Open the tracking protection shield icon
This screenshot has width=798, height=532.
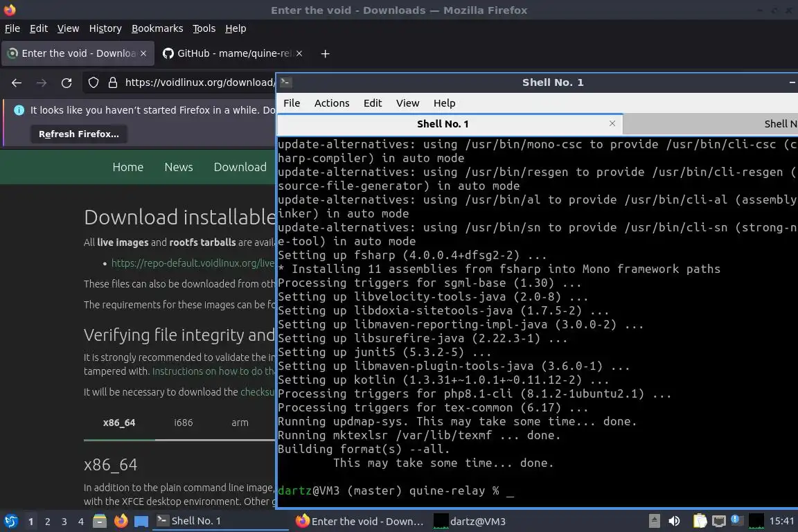pyautogui.click(x=94, y=82)
